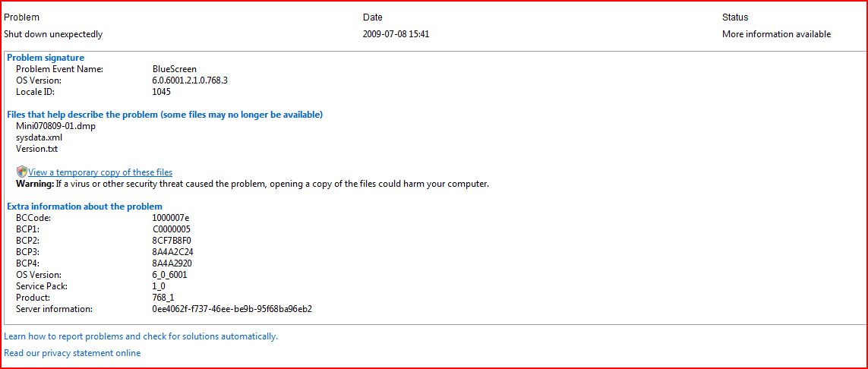Click the Problem column header
Image resolution: width=868 pixels, height=369 pixels.
click(x=21, y=17)
